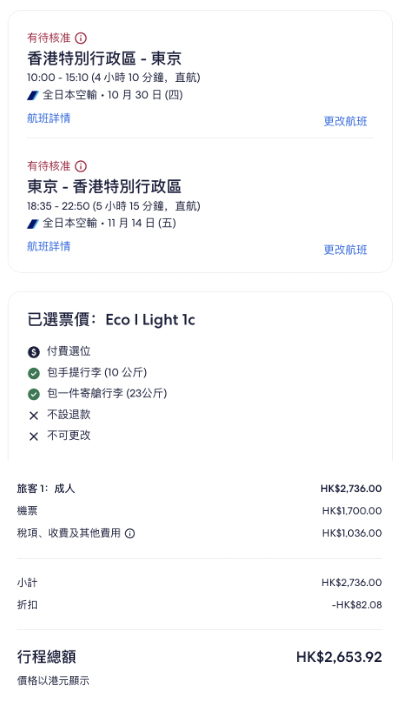Click the dollar icon next to 付費選位
Viewport: 400px width, 704px height.
(x=34, y=352)
